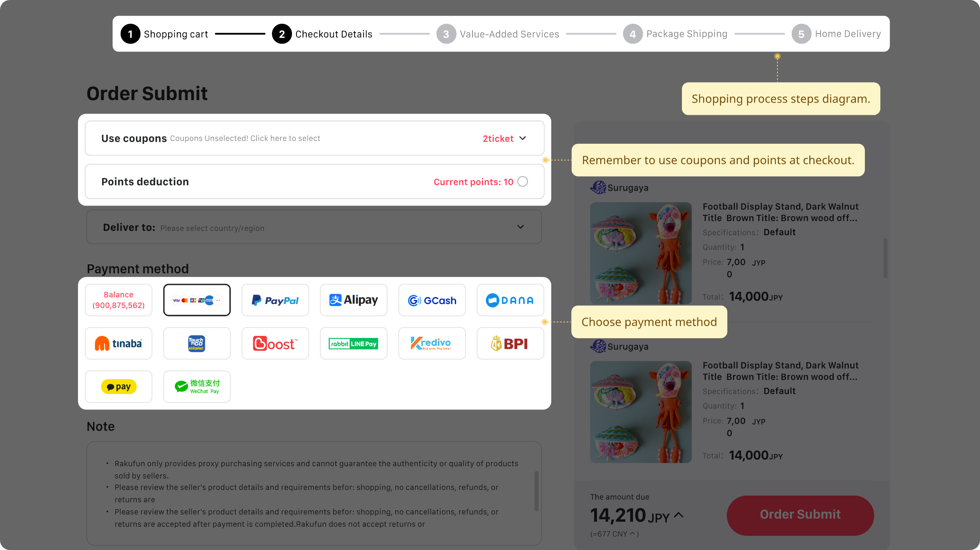Screen dimensions: 980x550
Task: Click the Note section scrollbar
Action: pyautogui.click(x=537, y=491)
